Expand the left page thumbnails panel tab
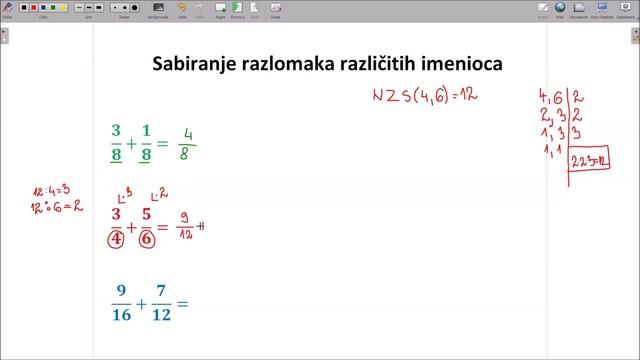Screen dimensions: 640x360 click(x=4, y=36)
